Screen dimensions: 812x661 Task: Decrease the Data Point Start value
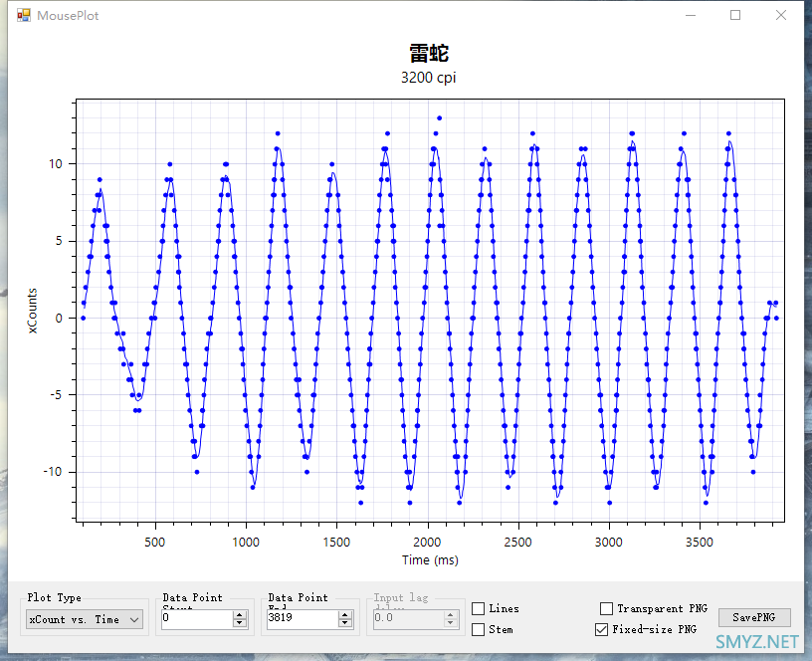coord(240,623)
